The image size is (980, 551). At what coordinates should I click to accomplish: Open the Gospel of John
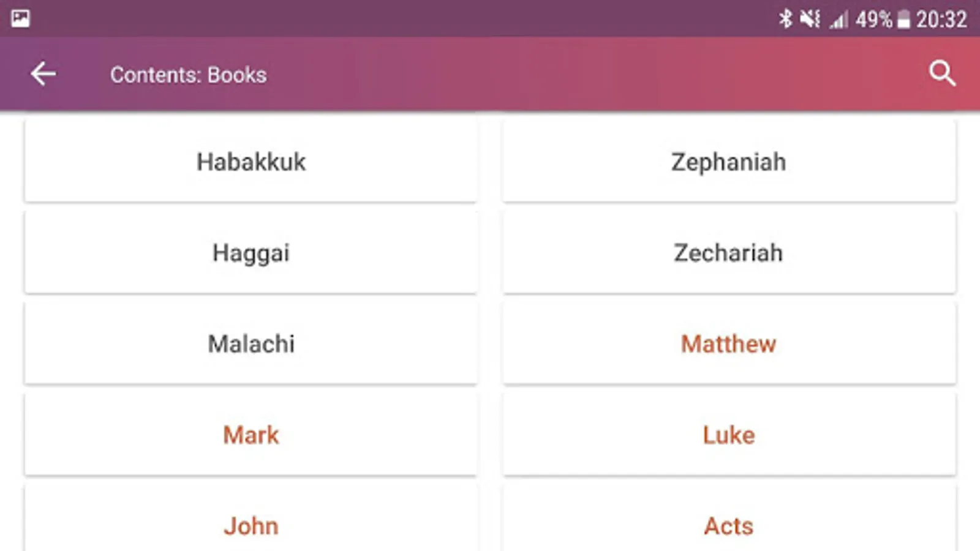251,525
